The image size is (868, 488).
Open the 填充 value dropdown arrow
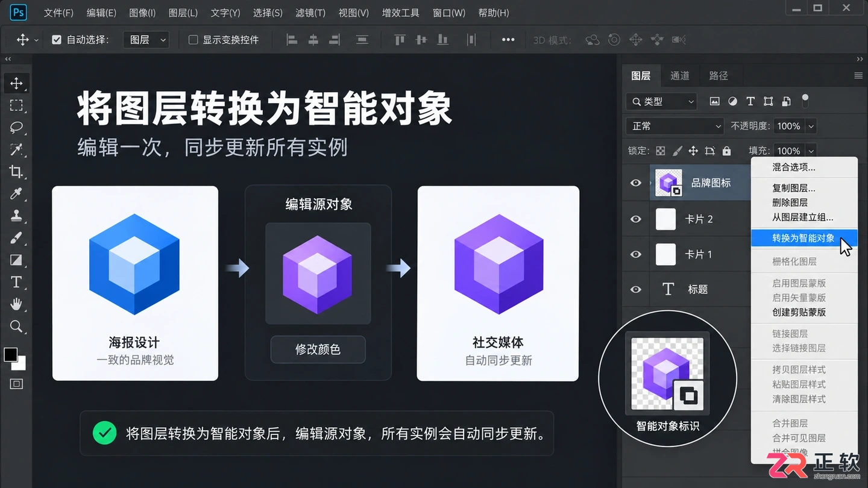tap(811, 151)
